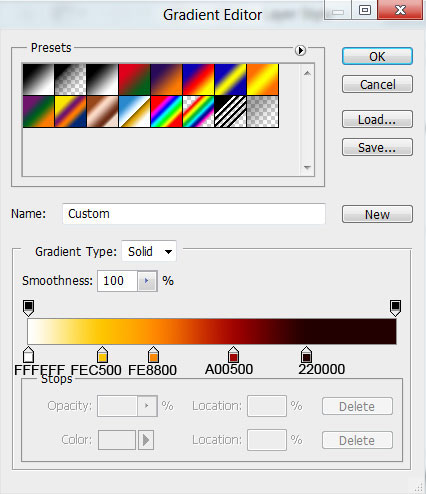Click the gradient preview bar
The image size is (426, 494).
(212, 331)
